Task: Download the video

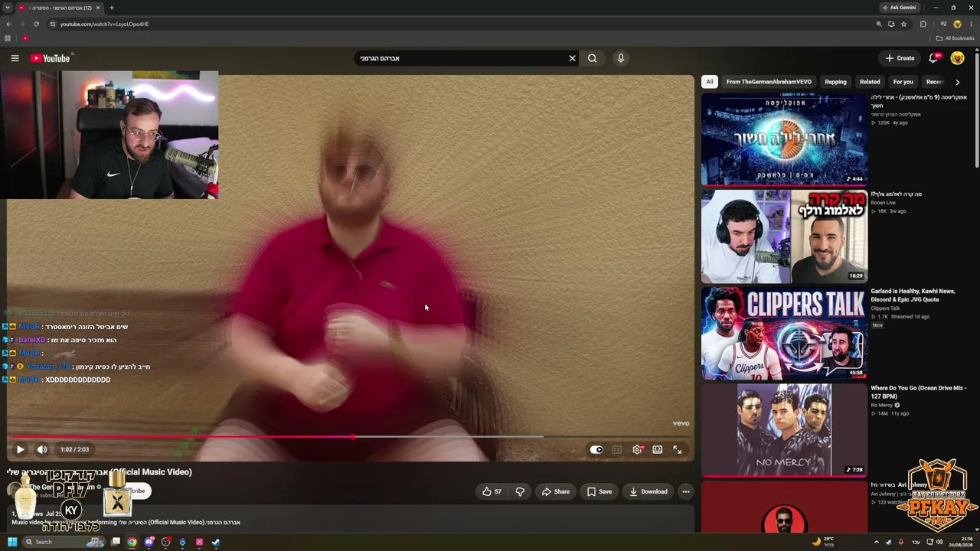Action: click(648, 491)
